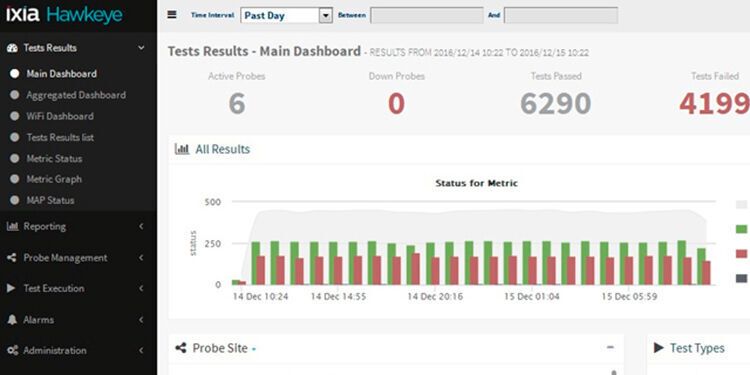750x375 pixels.
Task: Click the light gray legend swatch
Action: click(x=741, y=205)
